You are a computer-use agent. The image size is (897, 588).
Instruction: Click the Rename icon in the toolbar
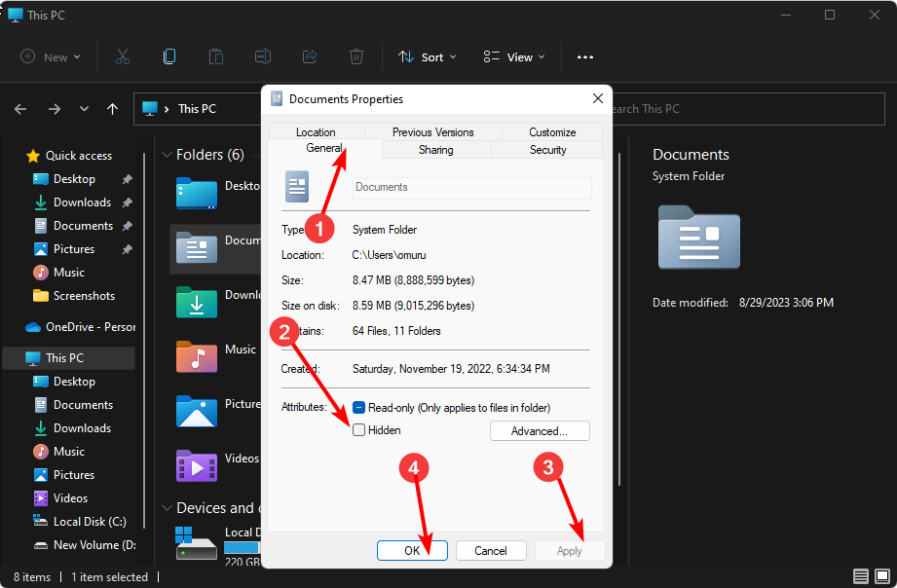(x=262, y=56)
